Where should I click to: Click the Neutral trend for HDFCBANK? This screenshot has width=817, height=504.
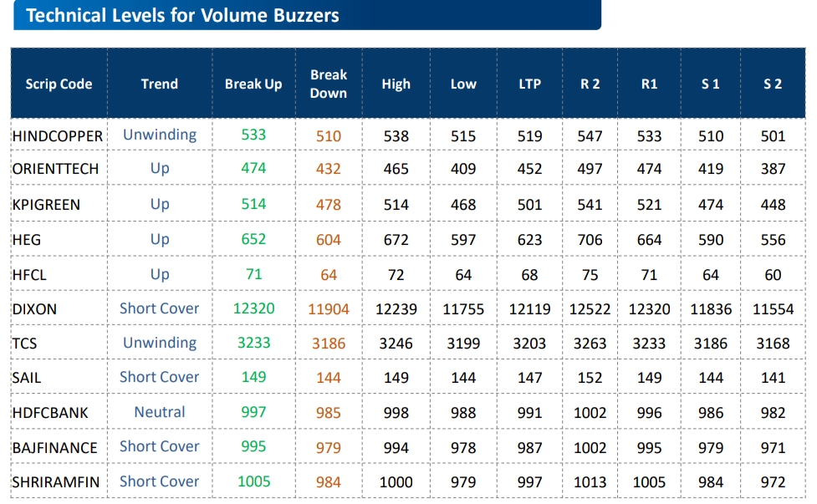(160, 412)
